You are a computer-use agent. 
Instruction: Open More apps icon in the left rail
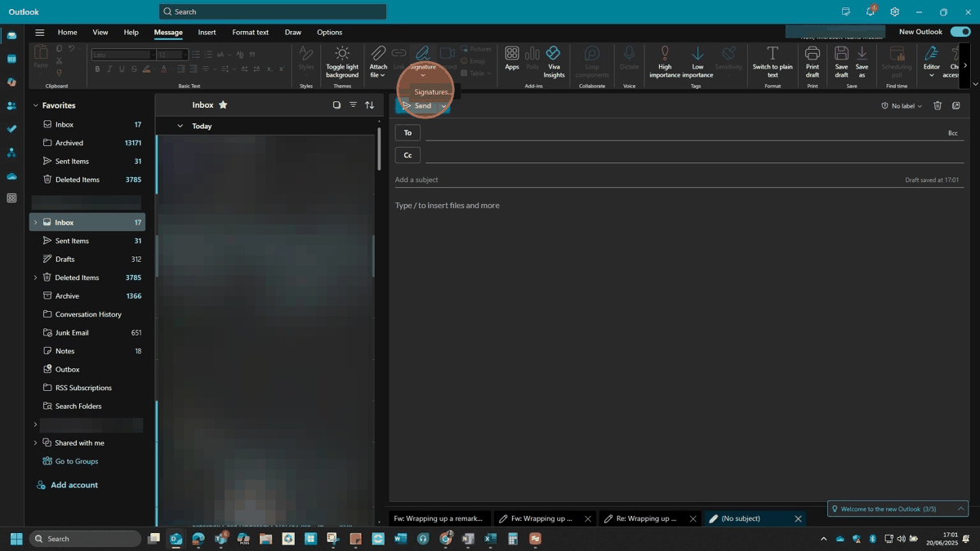click(x=11, y=198)
